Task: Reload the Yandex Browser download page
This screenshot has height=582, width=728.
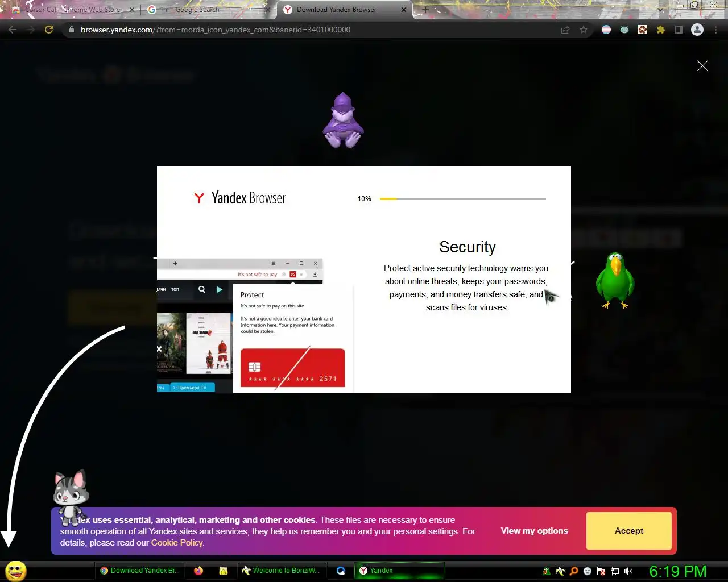Action: [49, 30]
